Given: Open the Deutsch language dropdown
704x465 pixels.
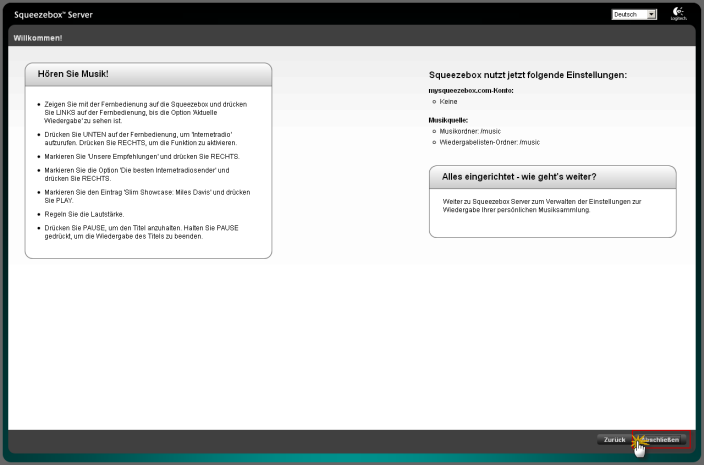Looking at the screenshot, I should point(634,15).
